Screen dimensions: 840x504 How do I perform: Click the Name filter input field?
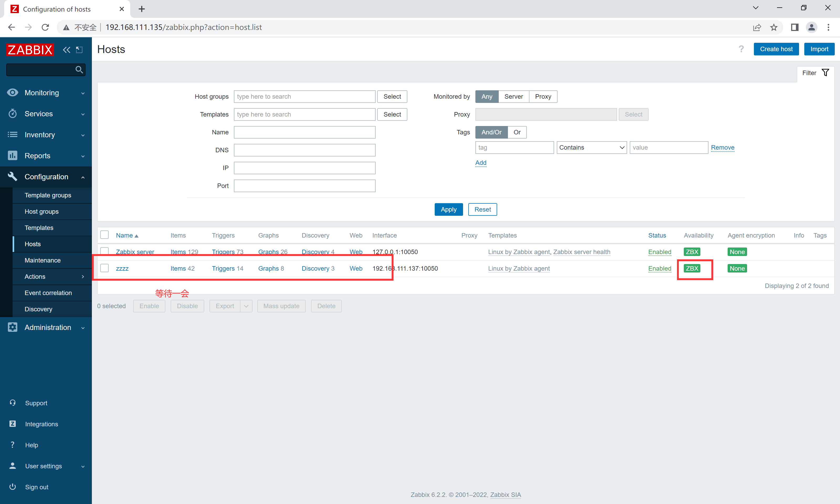(x=304, y=132)
